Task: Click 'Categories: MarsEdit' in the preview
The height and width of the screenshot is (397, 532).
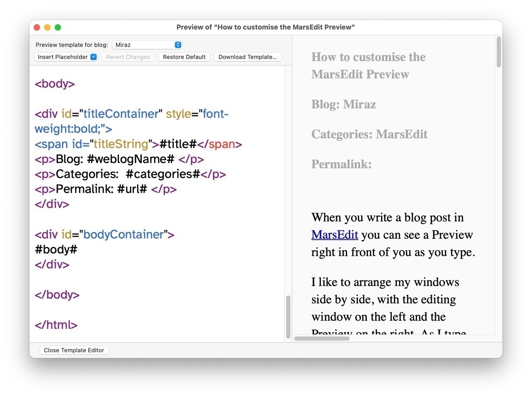Action: (369, 134)
